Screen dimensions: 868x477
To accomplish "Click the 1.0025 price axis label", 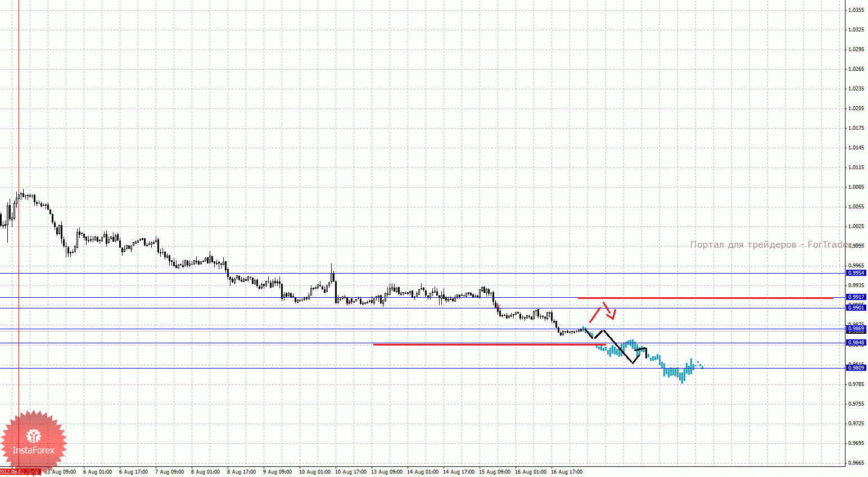I will coord(856,226).
